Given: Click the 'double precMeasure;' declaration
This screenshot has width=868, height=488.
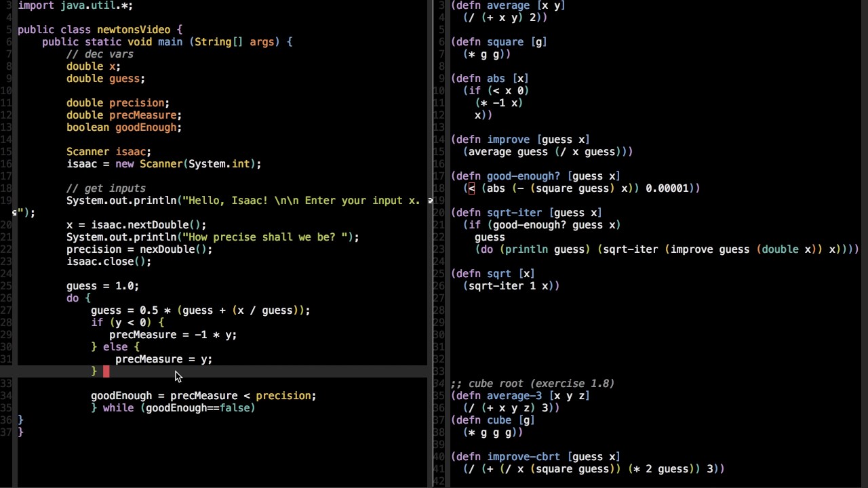Looking at the screenshot, I should pyautogui.click(x=124, y=115).
